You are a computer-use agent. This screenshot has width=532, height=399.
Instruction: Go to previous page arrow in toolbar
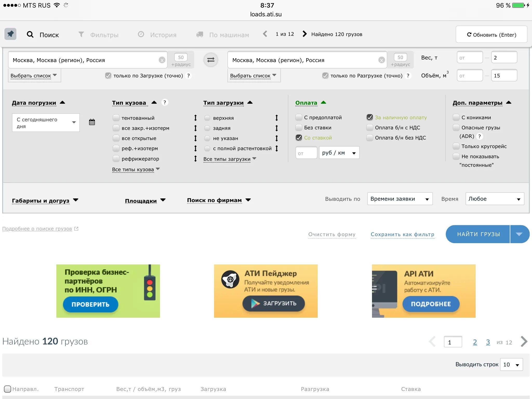(265, 34)
